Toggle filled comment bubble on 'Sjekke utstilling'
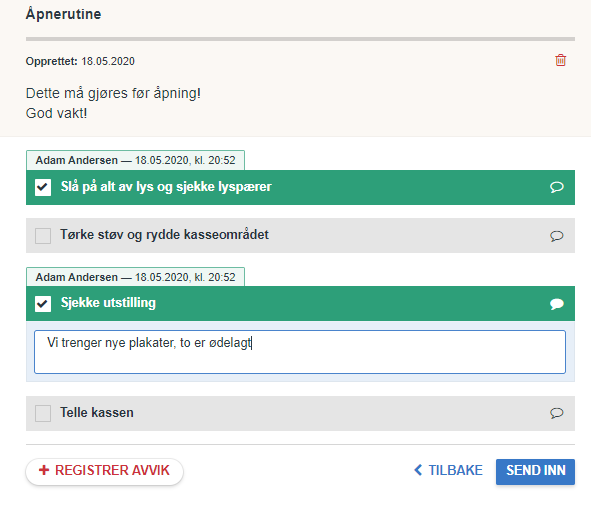 click(556, 304)
